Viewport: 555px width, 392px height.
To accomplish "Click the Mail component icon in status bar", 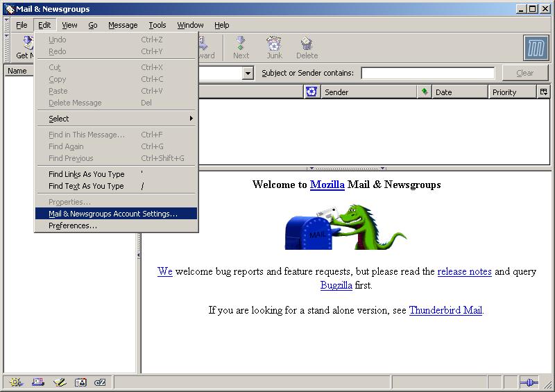I will pos(37,382).
